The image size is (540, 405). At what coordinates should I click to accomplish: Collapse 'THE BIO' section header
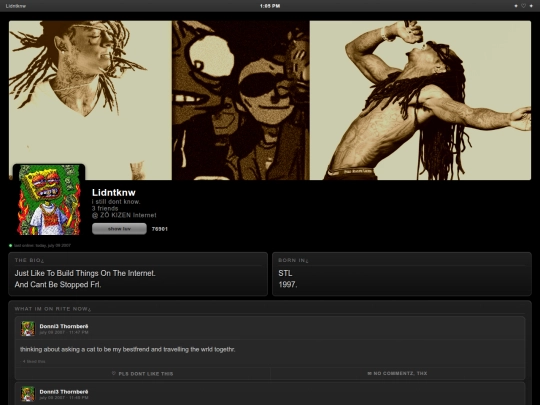29,260
